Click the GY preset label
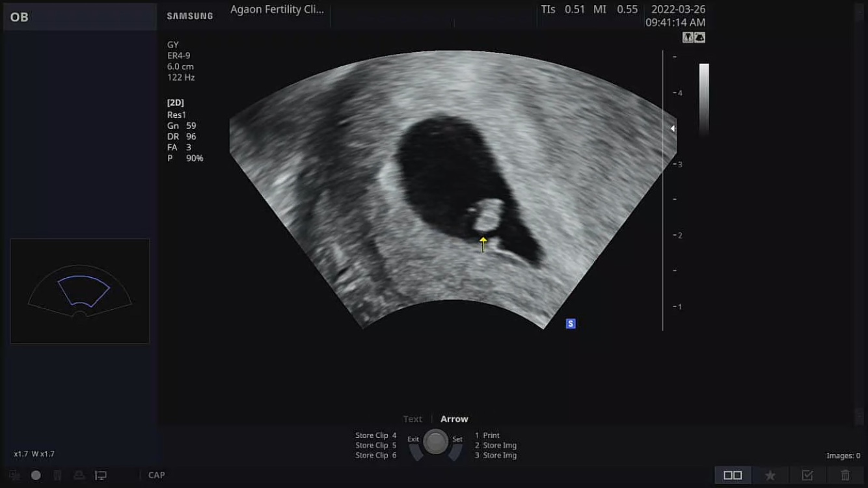 (x=173, y=45)
